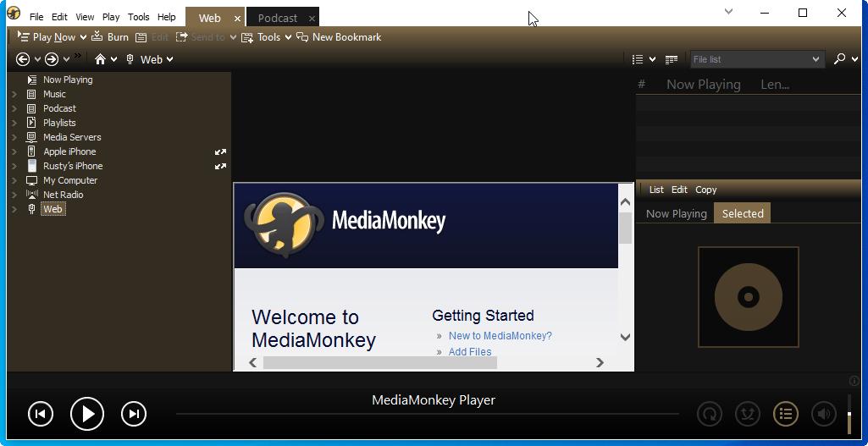Go back with the back arrow icon
This screenshot has width=868, height=446.
23,59
